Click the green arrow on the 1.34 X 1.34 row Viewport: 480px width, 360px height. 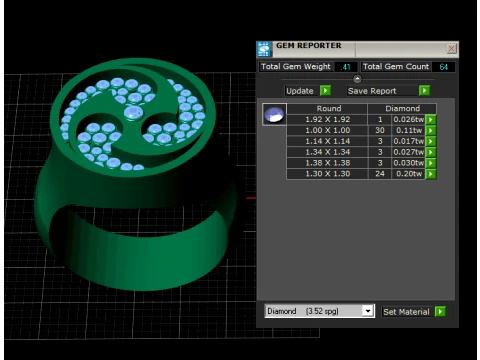click(431, 152)
